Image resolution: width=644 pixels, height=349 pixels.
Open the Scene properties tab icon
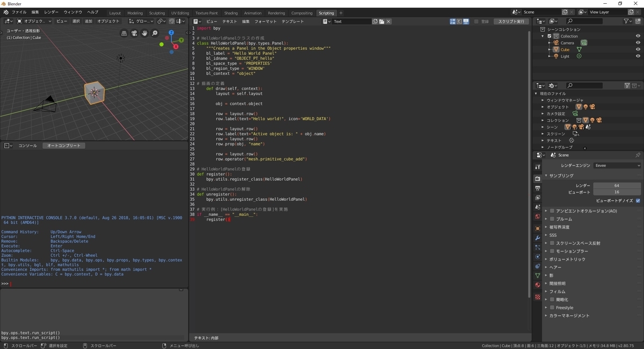(537, 207)
